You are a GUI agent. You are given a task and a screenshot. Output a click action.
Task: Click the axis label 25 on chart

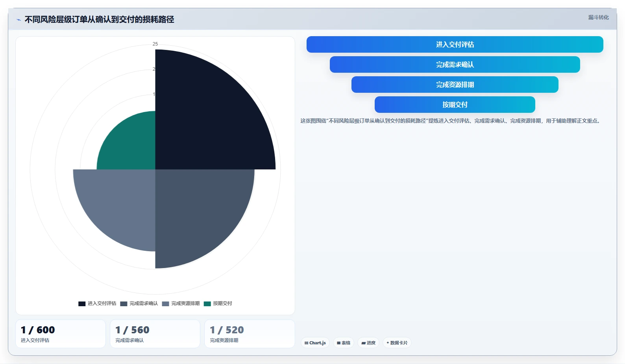point(155,44)
